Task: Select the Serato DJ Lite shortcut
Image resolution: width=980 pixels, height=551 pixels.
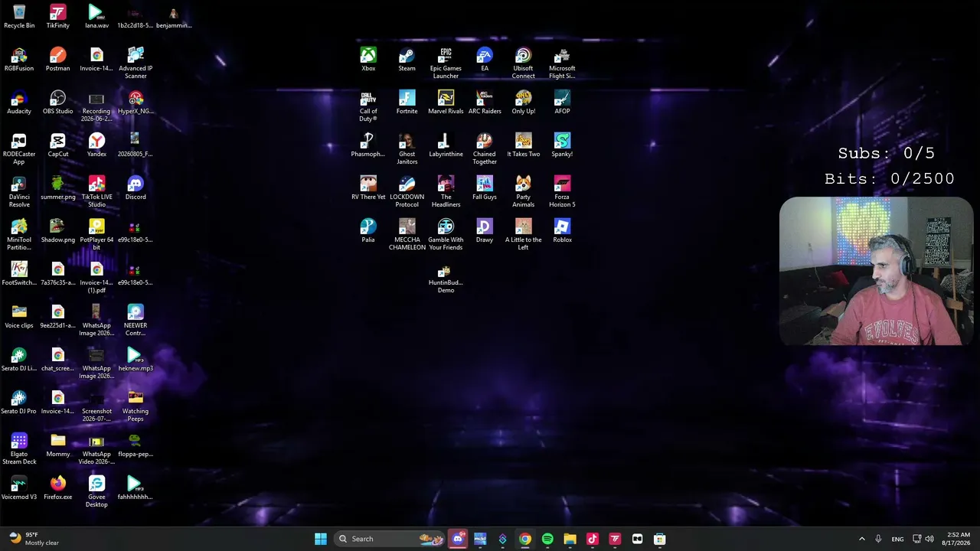Action: (x=19, y=359)
